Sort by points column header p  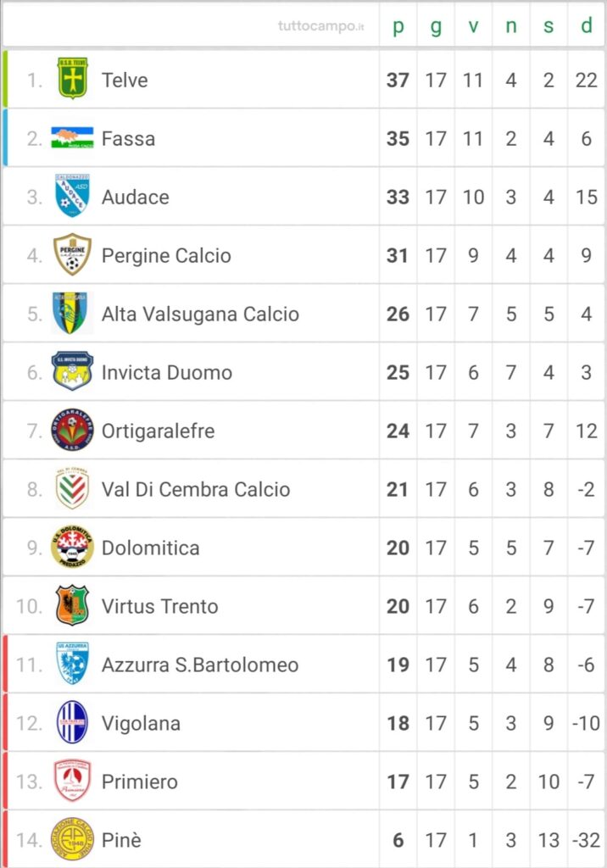click(398, 25)
